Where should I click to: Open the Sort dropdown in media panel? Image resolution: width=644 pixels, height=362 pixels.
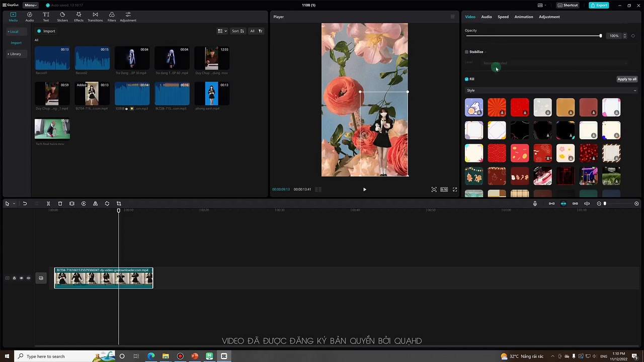pos(237,31)
